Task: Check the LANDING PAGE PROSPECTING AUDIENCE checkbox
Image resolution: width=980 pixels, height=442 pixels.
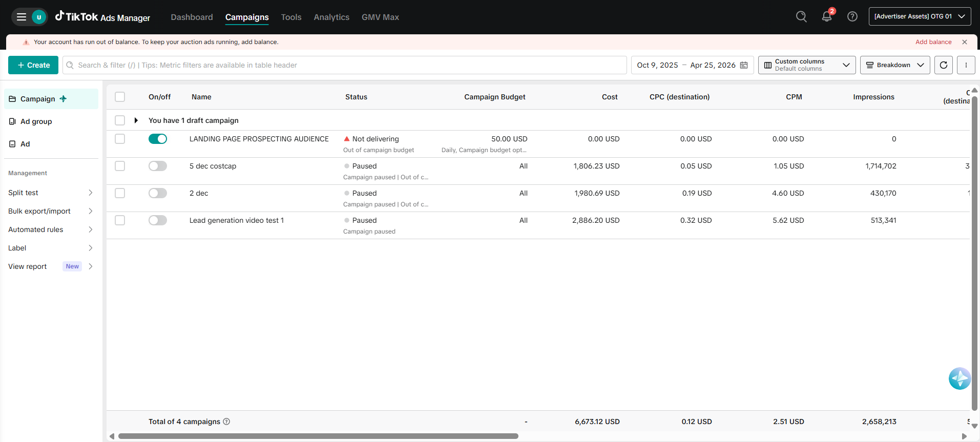Action: pos(120,139)
